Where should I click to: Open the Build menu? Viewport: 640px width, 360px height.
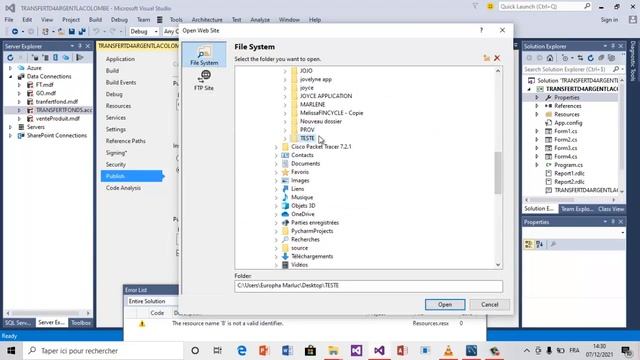coord(95,20)
